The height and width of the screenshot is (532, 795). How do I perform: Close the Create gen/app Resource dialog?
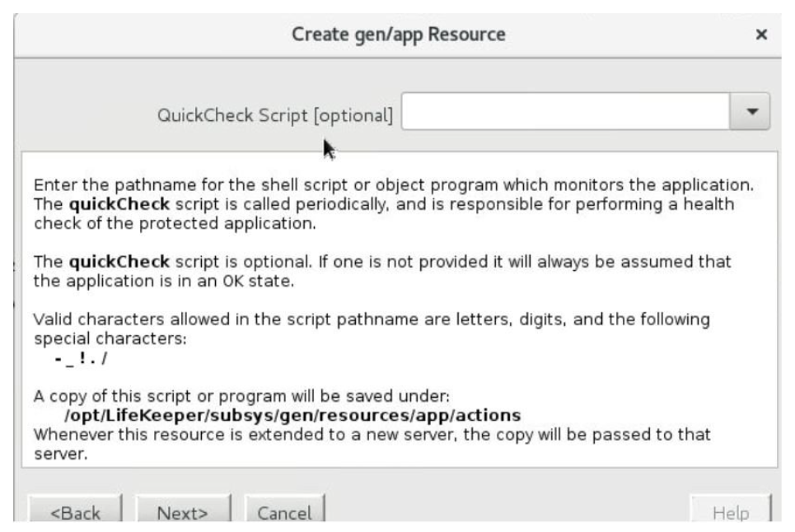tap(761, 35)
